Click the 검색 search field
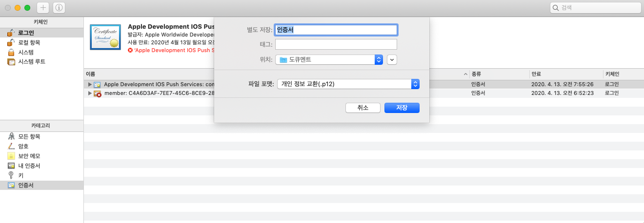Viewport: 644px width, 223px height. [x=595, y=8]
